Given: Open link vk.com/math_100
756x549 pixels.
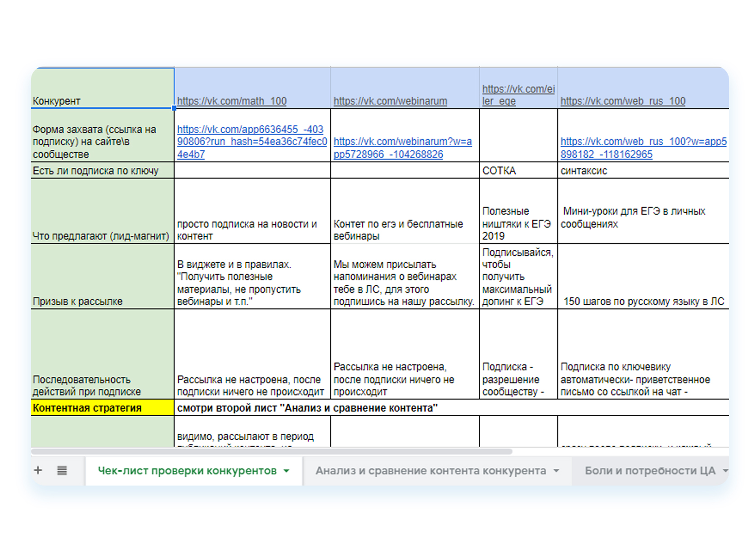Looking at the screenshot, I should coord(232,101).
